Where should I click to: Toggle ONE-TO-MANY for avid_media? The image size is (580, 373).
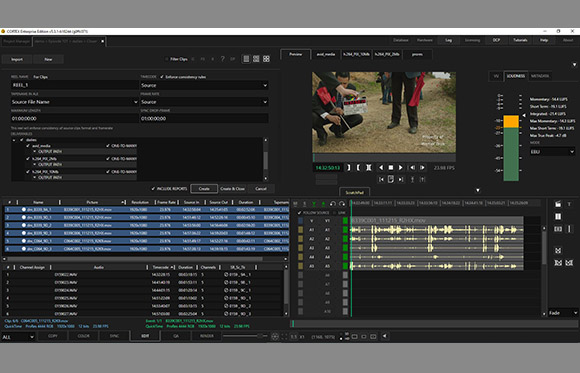[x=108, y=146]
